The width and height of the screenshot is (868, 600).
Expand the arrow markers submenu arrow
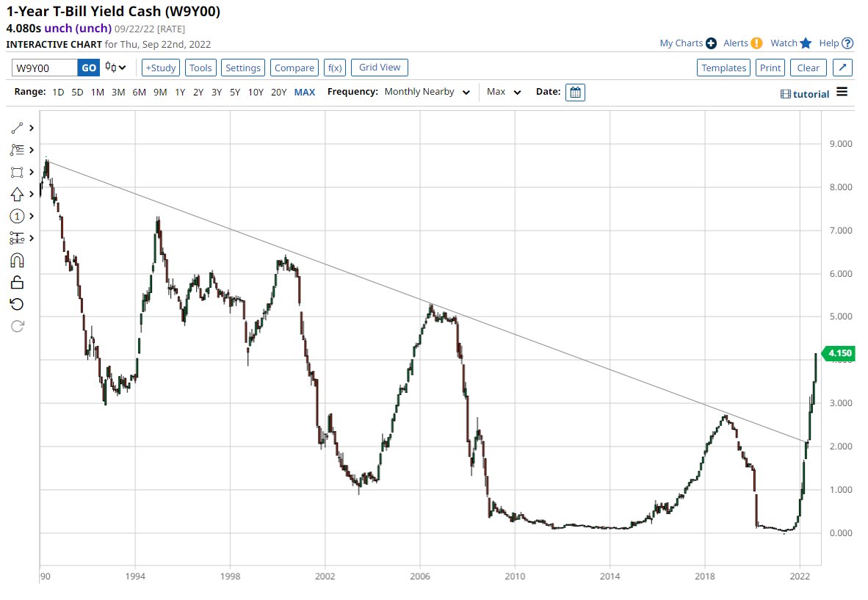tap(32, 195)
